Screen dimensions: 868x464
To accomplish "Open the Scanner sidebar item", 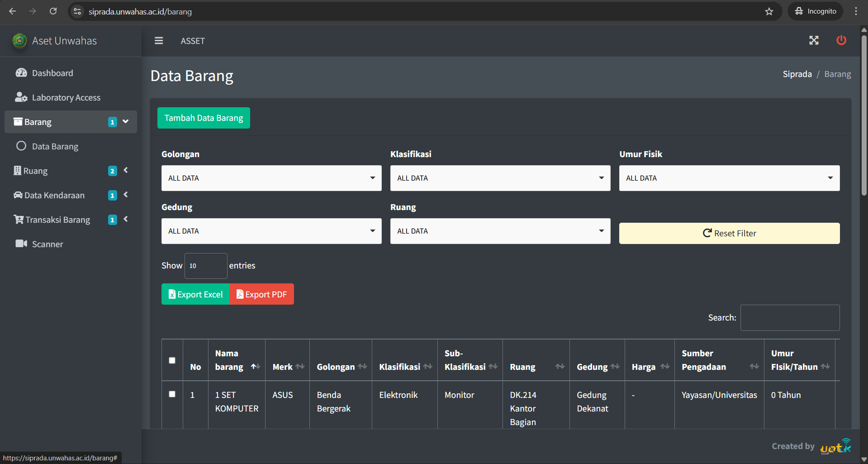I will [47, 244].
